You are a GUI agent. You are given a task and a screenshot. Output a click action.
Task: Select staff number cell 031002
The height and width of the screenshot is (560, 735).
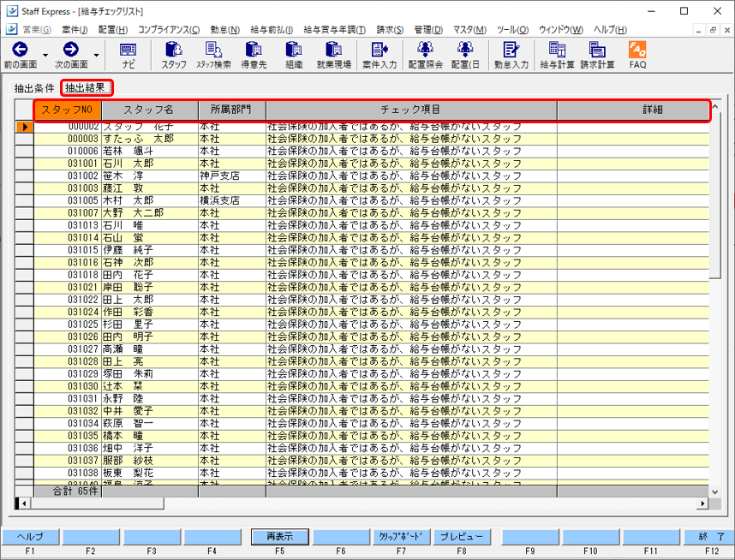(68, 176)
